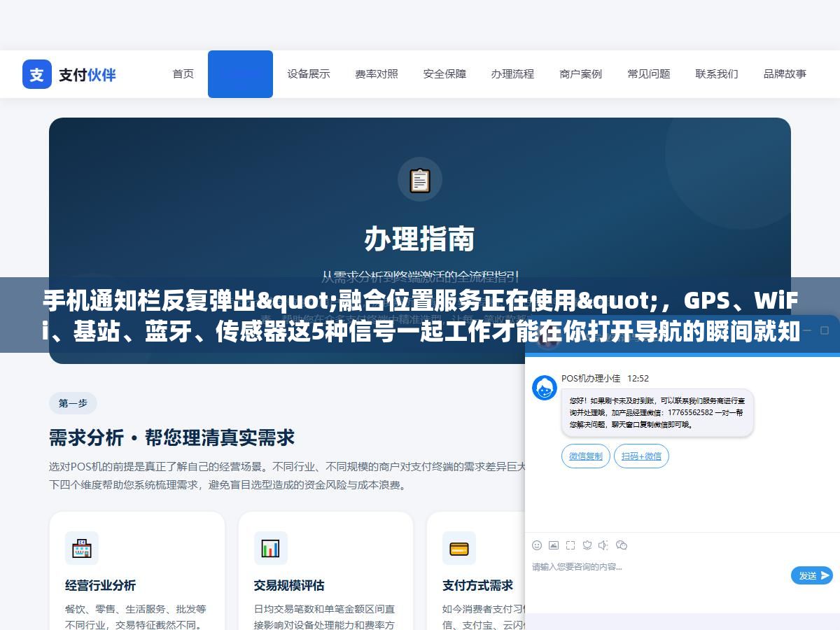Click the screenshot capture icon in chat

570,545
